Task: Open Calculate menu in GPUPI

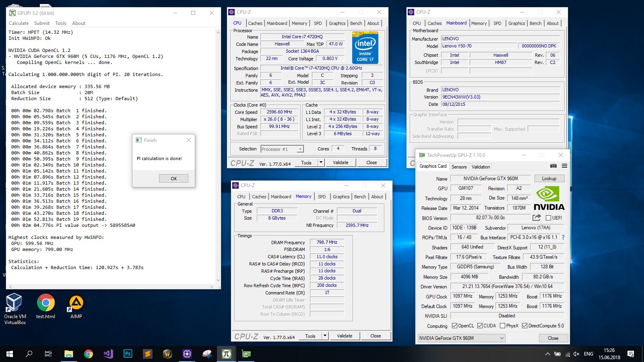Action: pyautogui.click(x=19, y=23)
